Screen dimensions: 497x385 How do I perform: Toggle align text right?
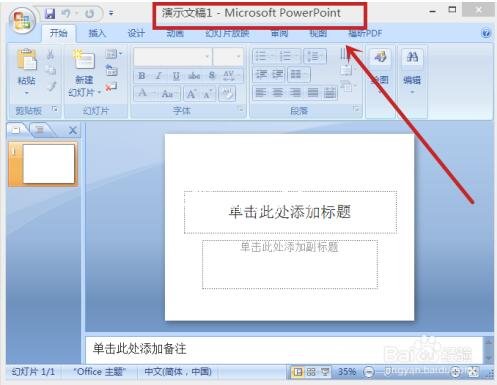[x=295, y=92]
